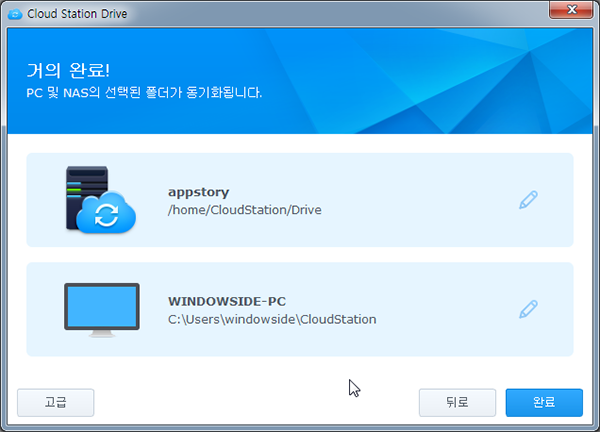Click the C:\Users\windowside\CloudStation path

pos(272,320)
